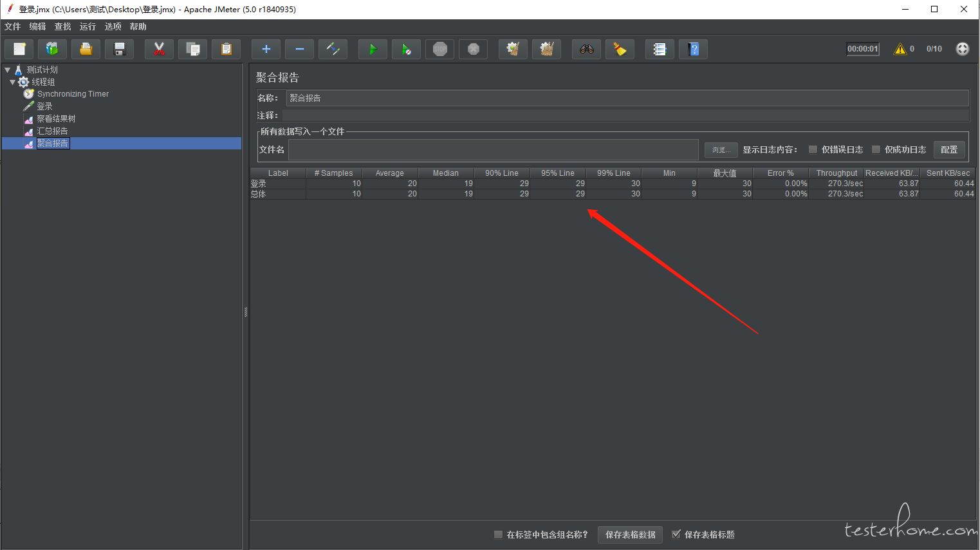Click the Start no pauses icon
The image size is (980, 550).
406,49
